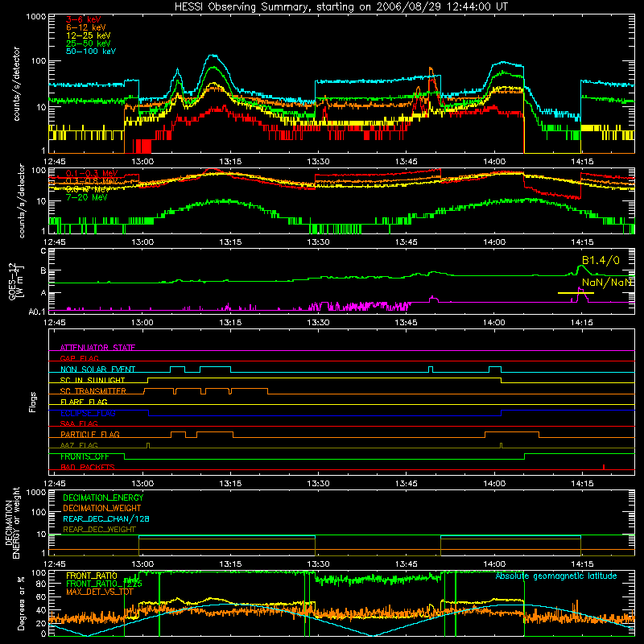The image size is (644, 644).
Task: Select the 12-25 keV legend label
Action: click(x=88, y=35)
